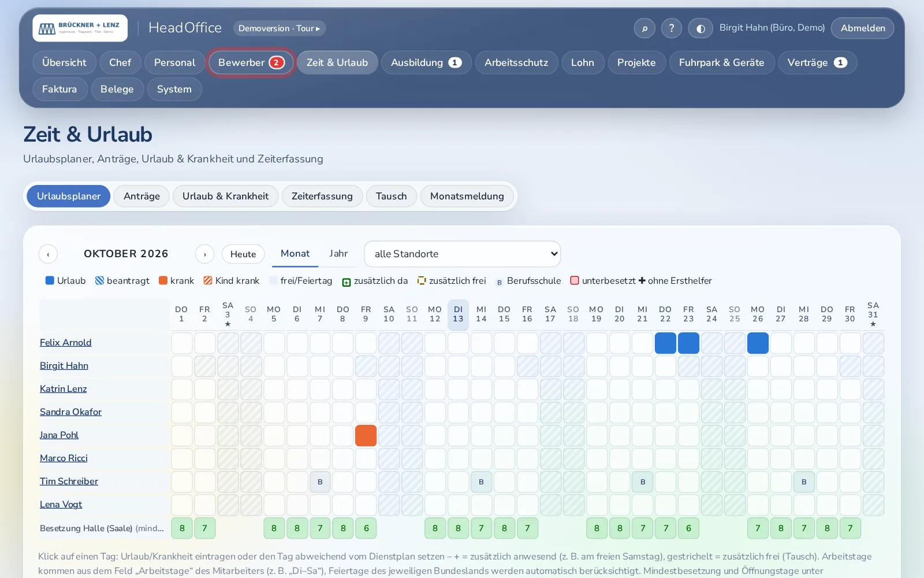Open Demoversion Tour pill

pyautogui.click(x=280, y=28)
